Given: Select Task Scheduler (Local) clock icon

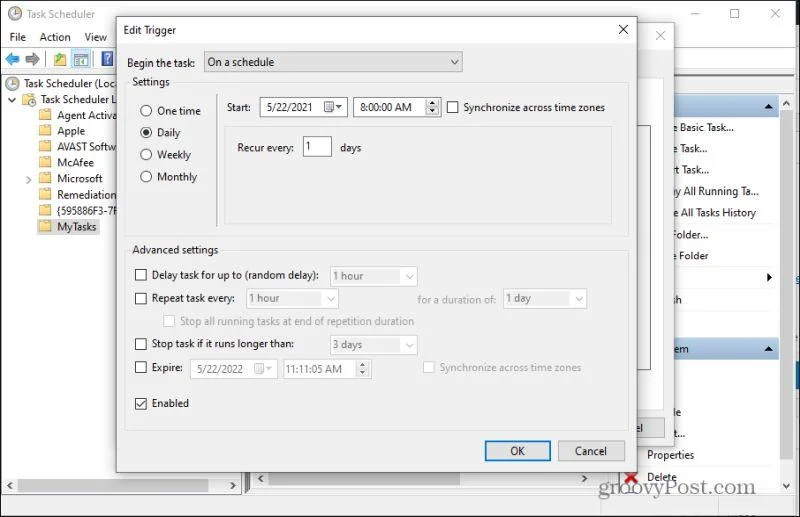Looking at the screenshot, I should [x=12, y=83].
